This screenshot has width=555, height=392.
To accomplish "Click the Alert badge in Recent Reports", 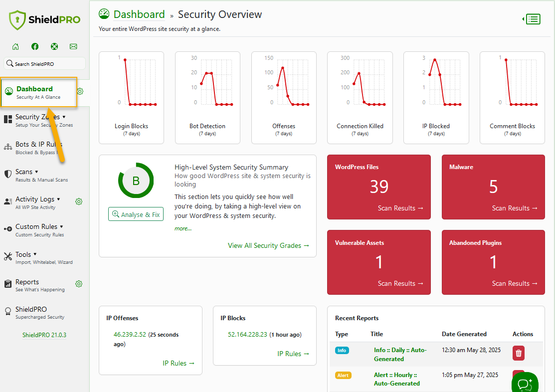I will click(343, 376).
